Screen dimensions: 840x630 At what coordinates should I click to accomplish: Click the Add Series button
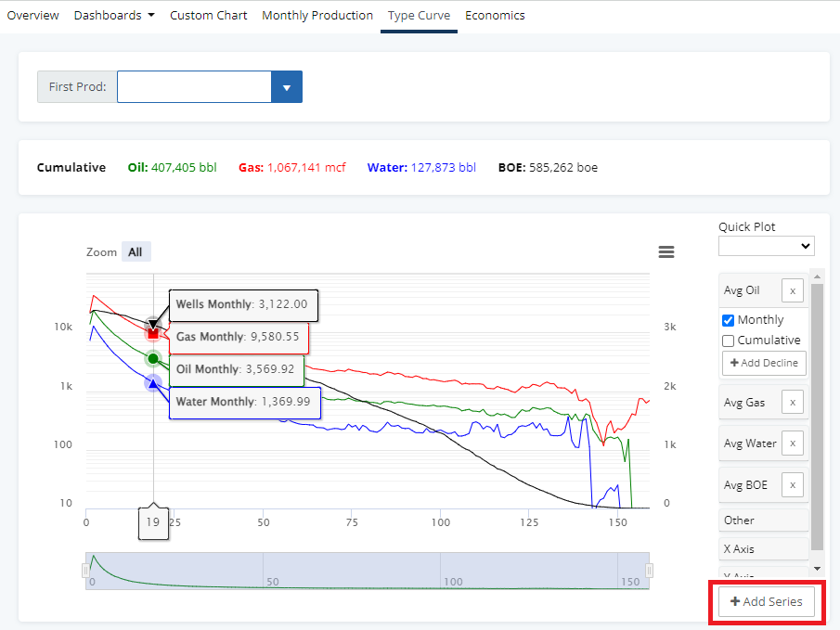(766, 601)
